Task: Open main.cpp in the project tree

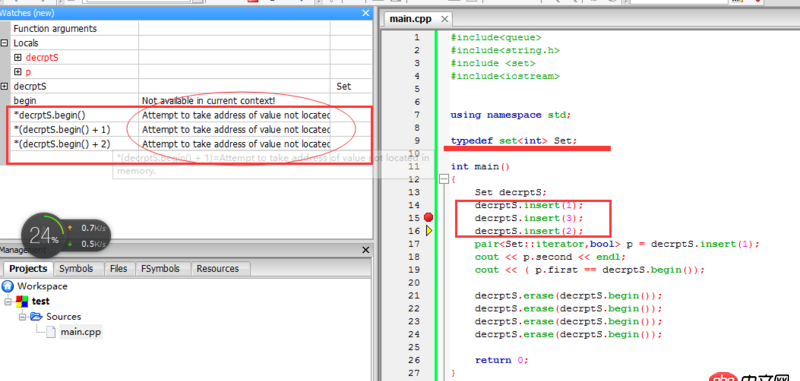Action: coord(81,332)
